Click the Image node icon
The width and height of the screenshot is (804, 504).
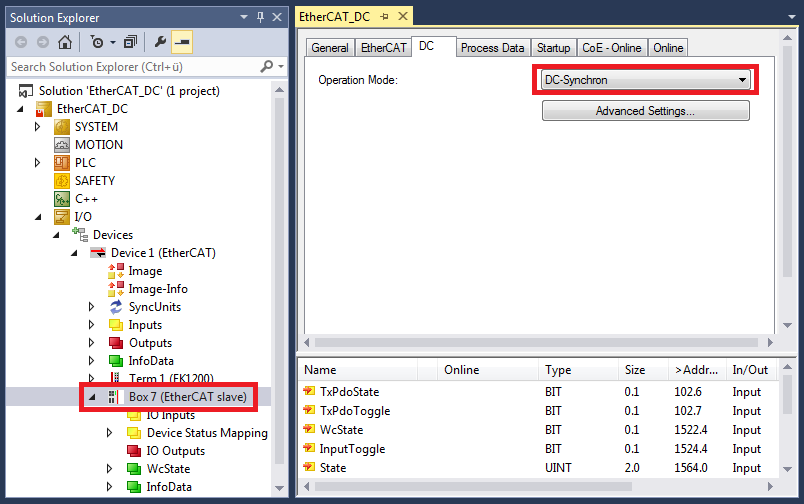coord(116,271)
